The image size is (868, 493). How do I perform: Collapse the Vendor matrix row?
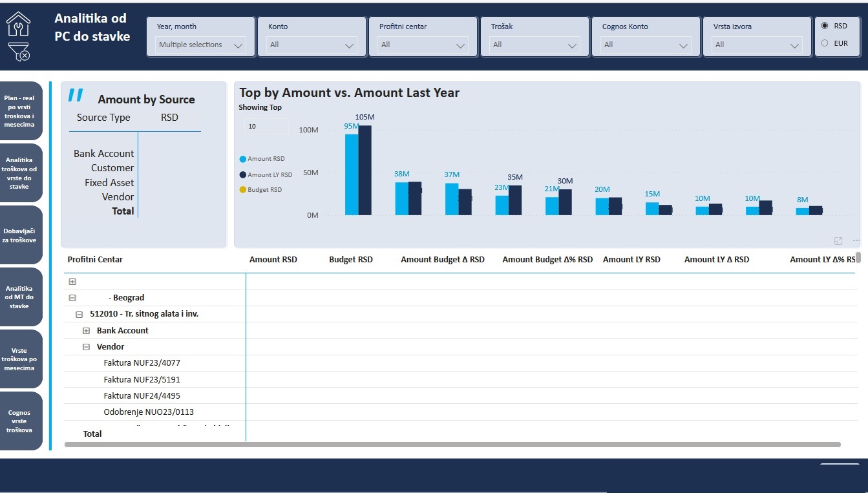click(x=86, y=347)
